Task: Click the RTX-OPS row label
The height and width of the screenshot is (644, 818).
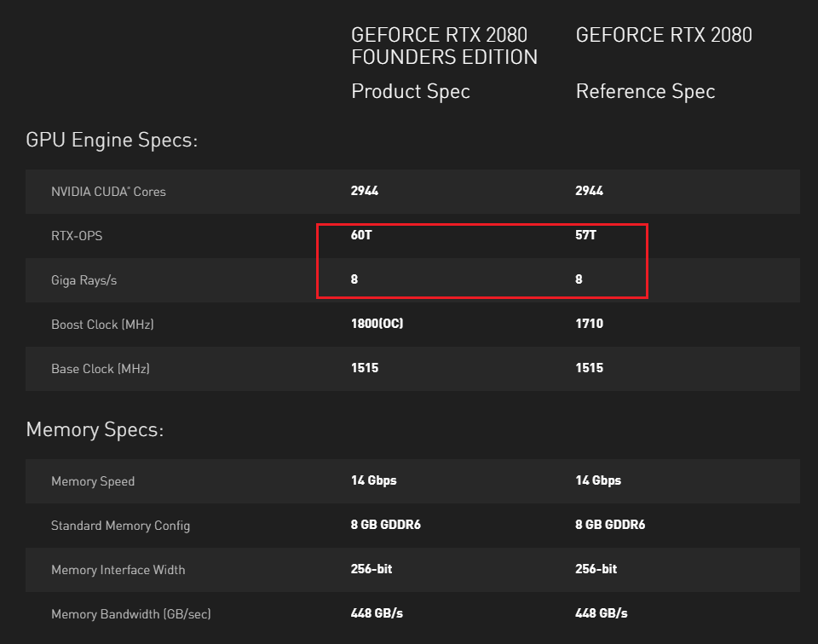Action: [77, 236]
